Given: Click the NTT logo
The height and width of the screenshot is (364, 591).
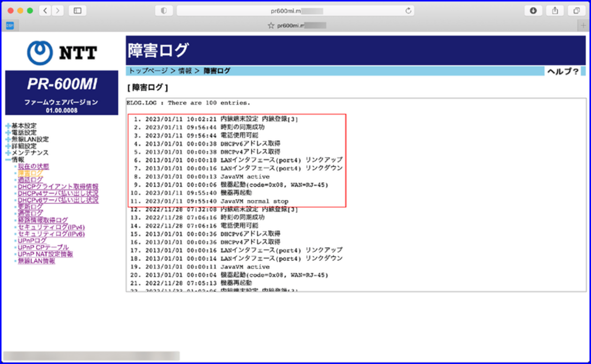Looking at the screenshot, I should (x=62, y=53).
